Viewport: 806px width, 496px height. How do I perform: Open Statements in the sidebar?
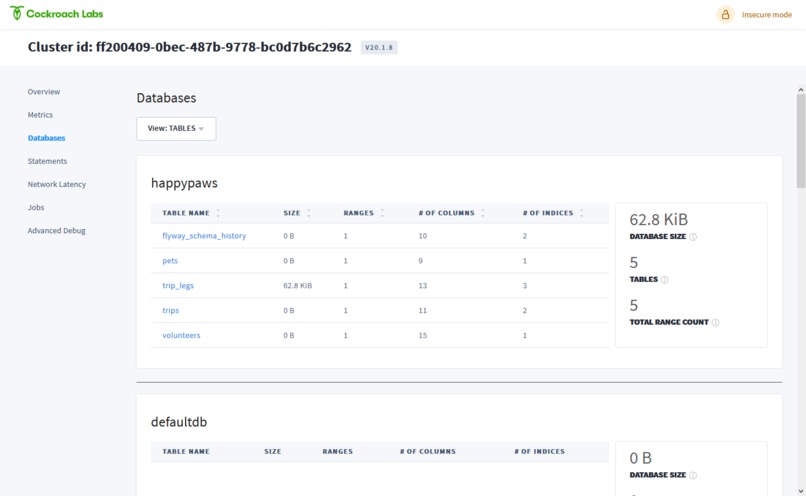click(47, 161)
